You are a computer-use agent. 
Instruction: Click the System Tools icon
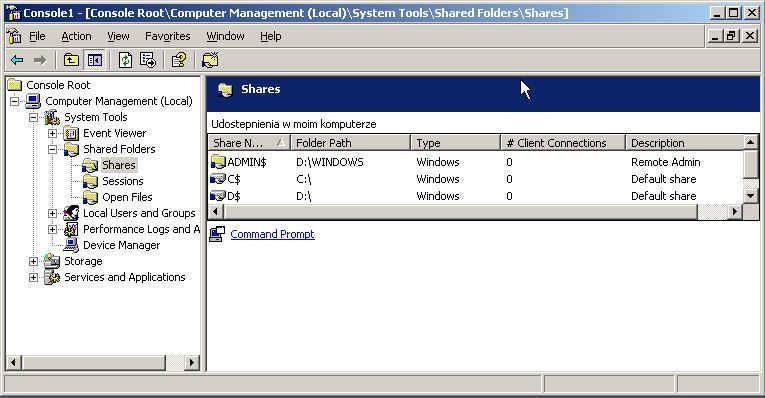52,117
